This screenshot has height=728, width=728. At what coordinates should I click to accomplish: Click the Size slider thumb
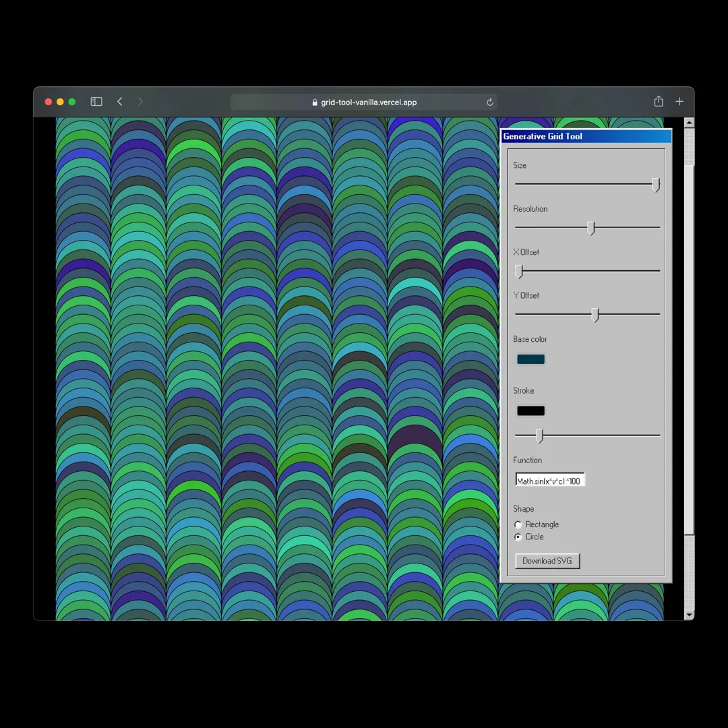pyautogui.click(x=656, y=184)
